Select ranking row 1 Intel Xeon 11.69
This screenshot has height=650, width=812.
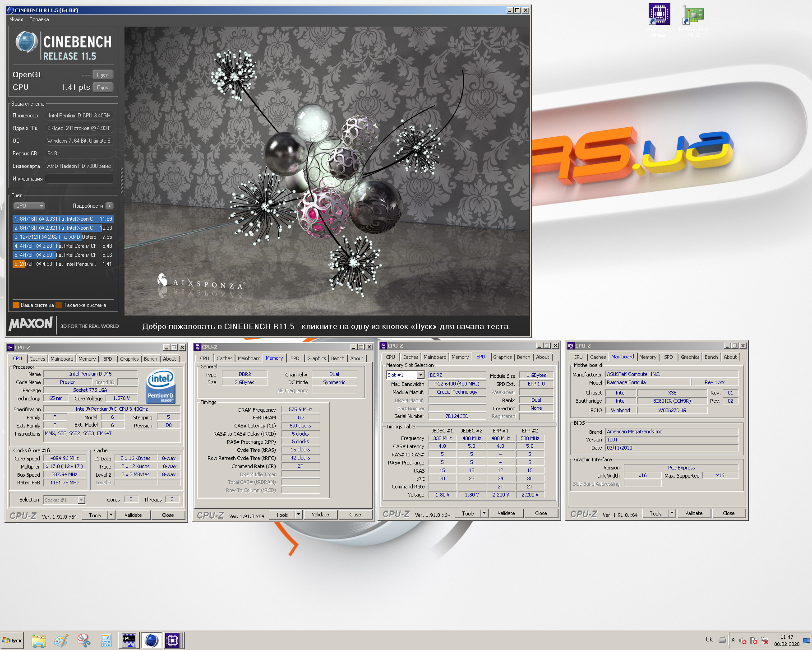click(x=63, y=219)
